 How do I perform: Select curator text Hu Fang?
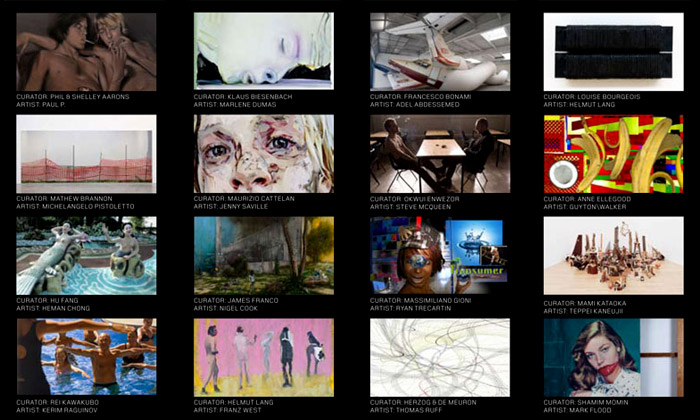(47, 300)
